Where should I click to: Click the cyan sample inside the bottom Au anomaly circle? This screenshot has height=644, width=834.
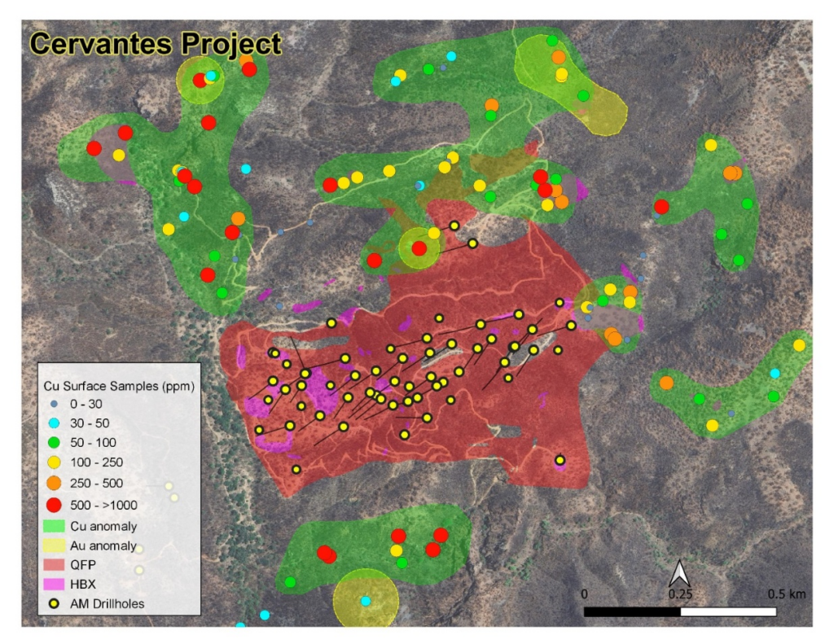[366, 601]
